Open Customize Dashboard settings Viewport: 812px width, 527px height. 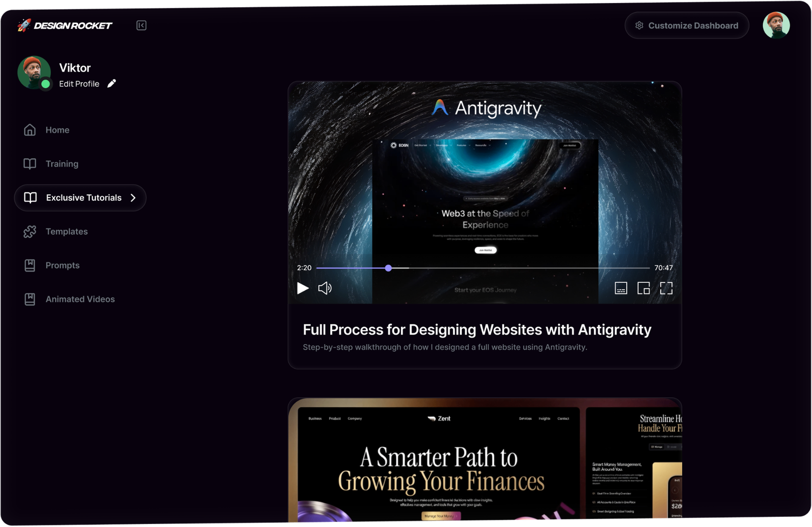click(687, 25)
